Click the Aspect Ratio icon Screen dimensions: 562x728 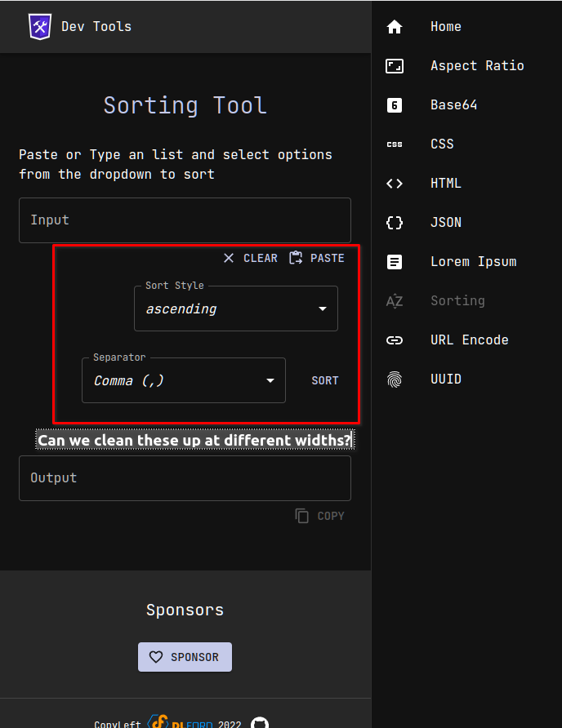point(395,66)
